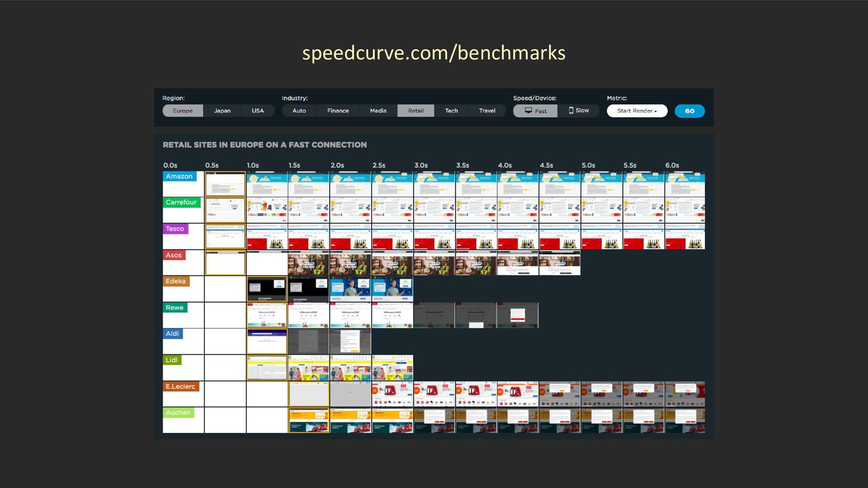Choose the Media industry filter
The height and width of the screenshot is (488, 868).
click(x=378, y=111)
